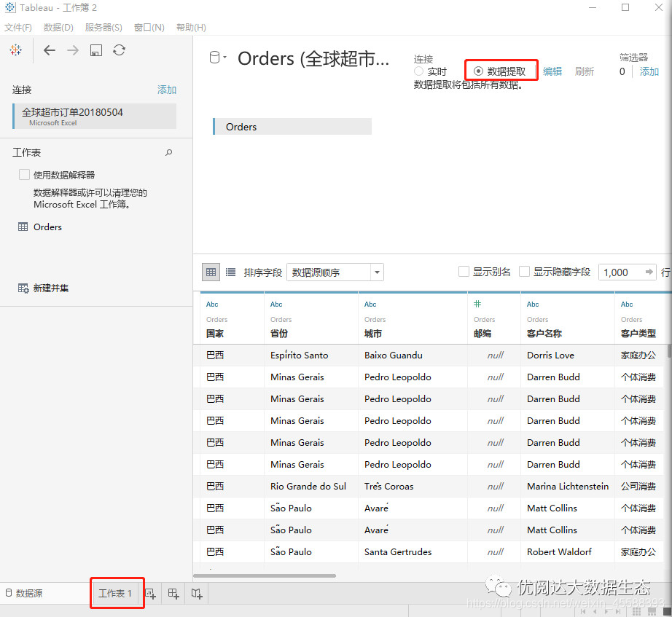The width and height of the screenshot is (672, 617).
Task: Click Abc data type icon for 省份
Action: tap(276, 304)
